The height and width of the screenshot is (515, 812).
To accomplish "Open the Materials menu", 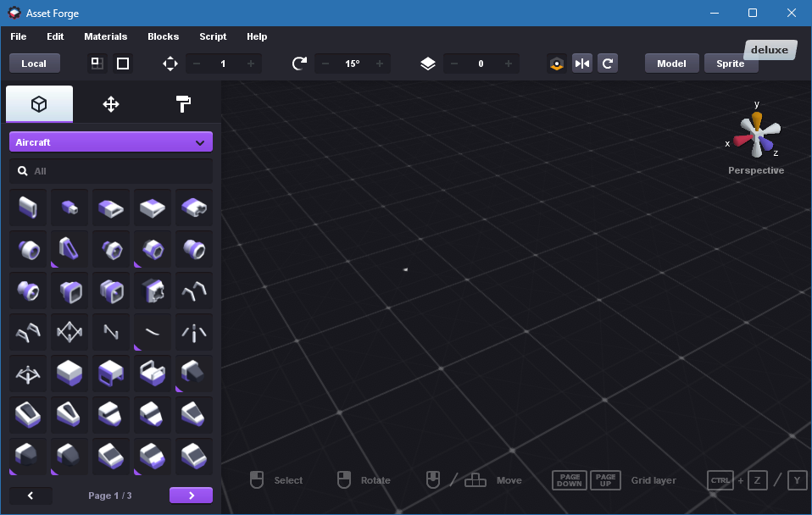I will click(x=106, y=36).
